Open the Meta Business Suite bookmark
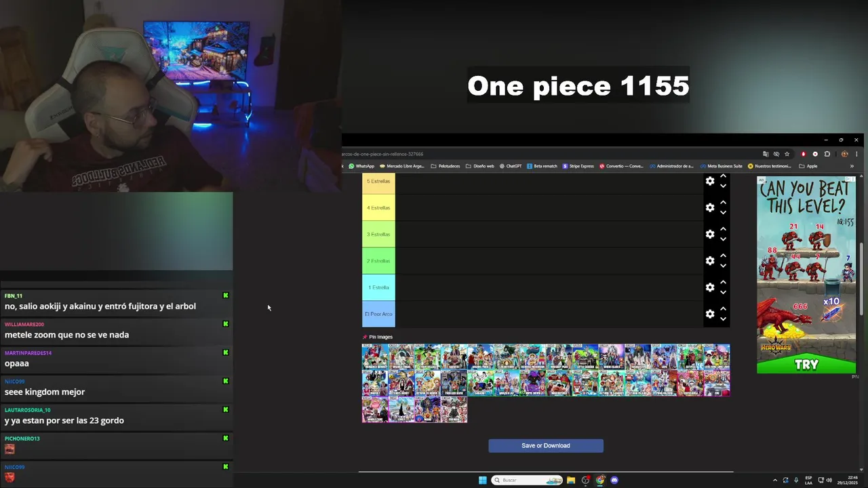The height and width of the screenshot is (488, 868). point(721,166)
